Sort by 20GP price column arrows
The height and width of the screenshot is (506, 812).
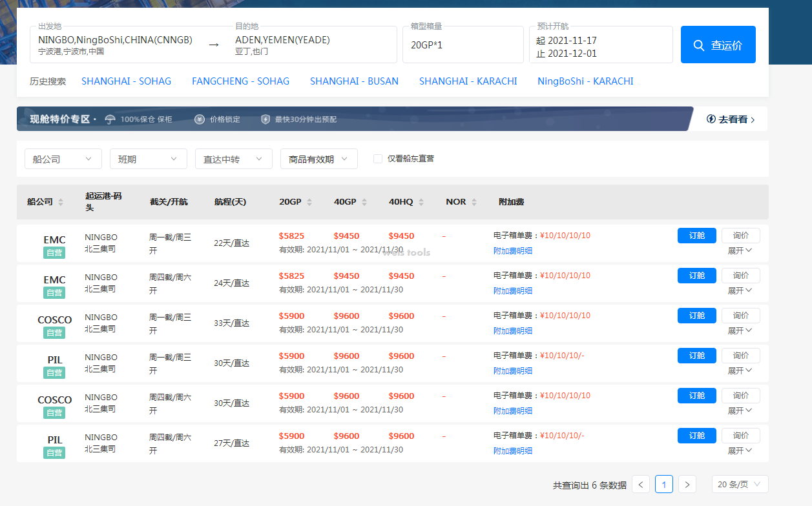click(309, 202)
